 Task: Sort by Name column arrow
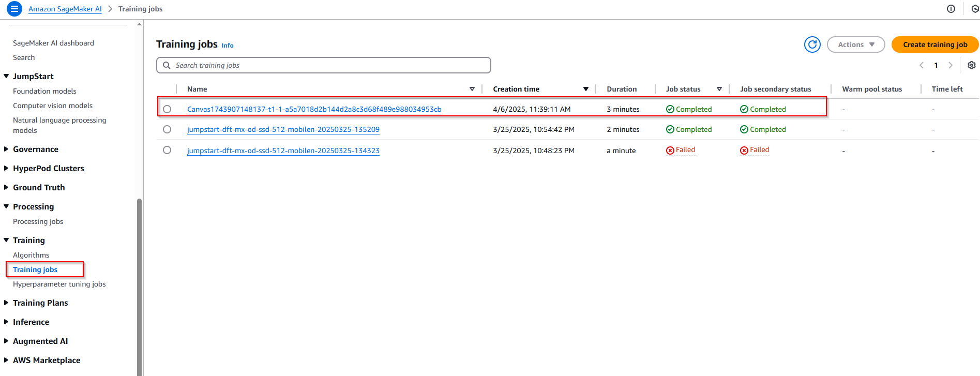pyautogui.click(x=472, y=89)
